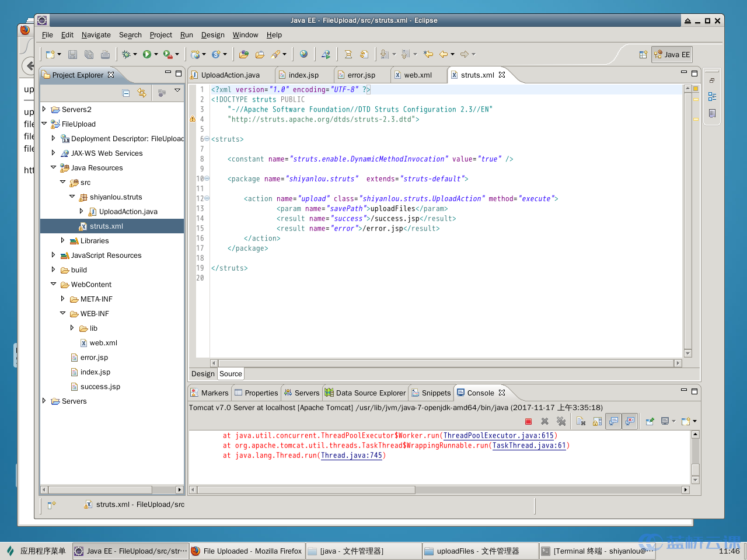Toggle fold marker at line 12 action

[x=207, y=198]
